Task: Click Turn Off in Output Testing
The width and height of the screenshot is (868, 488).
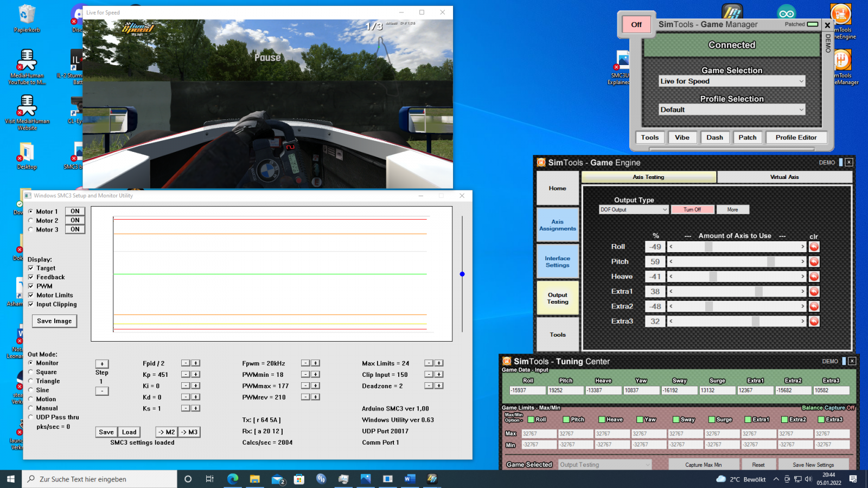Action: point(692,209)
